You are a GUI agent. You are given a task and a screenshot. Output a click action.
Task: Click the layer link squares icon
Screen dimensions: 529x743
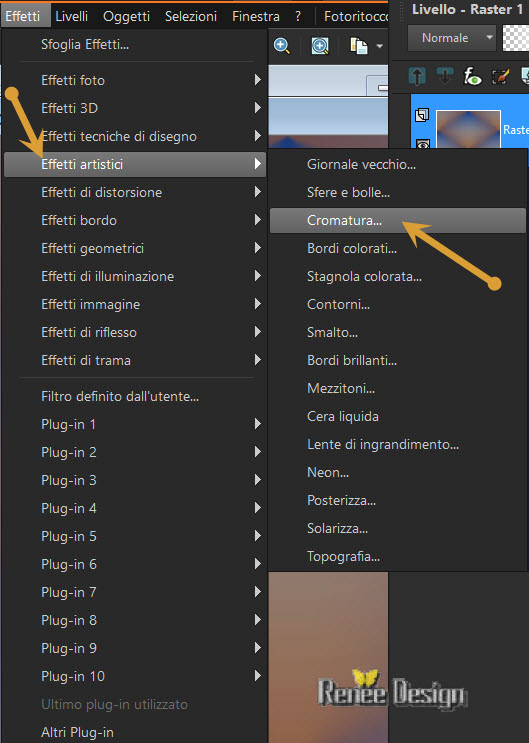421,115
